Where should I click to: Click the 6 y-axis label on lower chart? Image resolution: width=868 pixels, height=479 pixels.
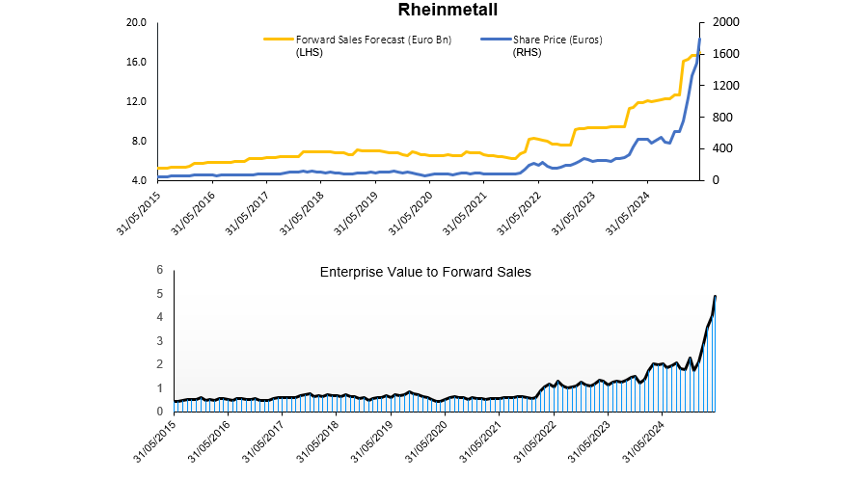pos(161,270)
